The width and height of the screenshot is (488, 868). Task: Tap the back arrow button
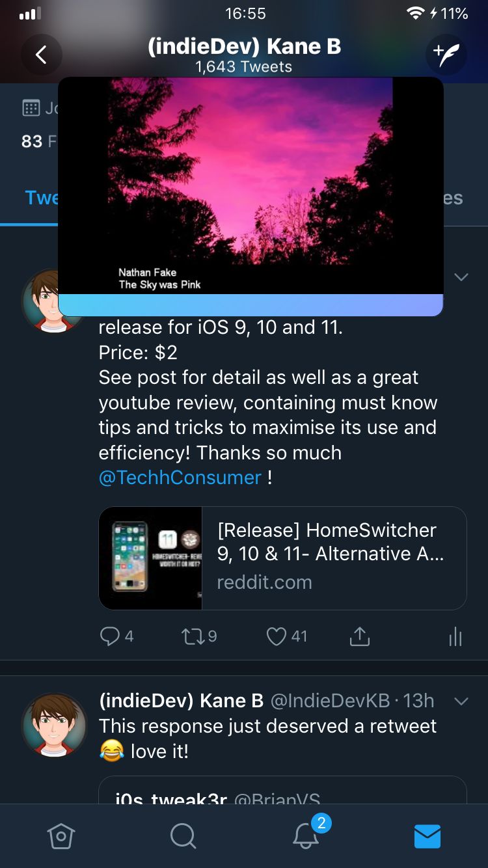point(41,55)
